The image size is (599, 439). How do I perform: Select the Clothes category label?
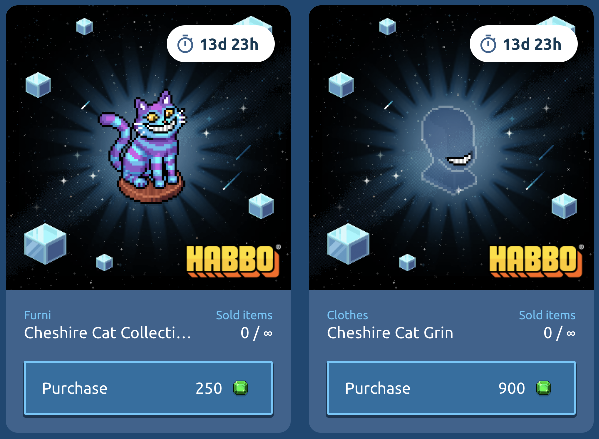(348, 315)
